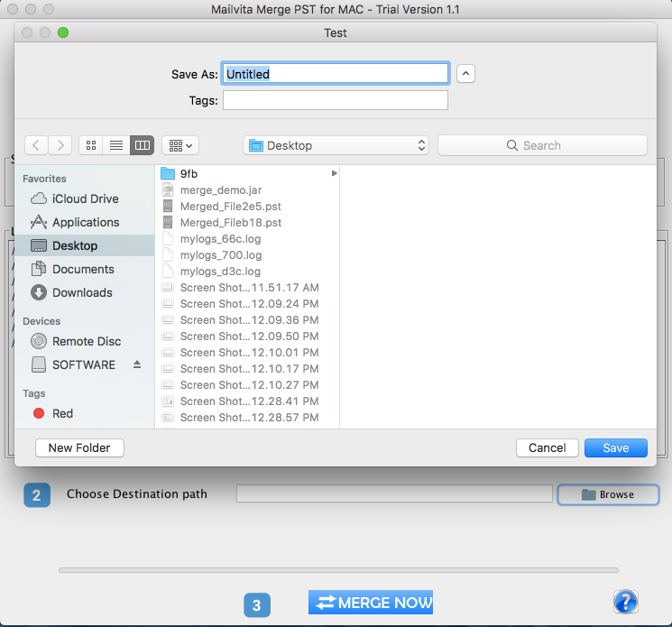
Task: Click Screen Shot 12.10.17 PM file
Action: tap(249, 369)
